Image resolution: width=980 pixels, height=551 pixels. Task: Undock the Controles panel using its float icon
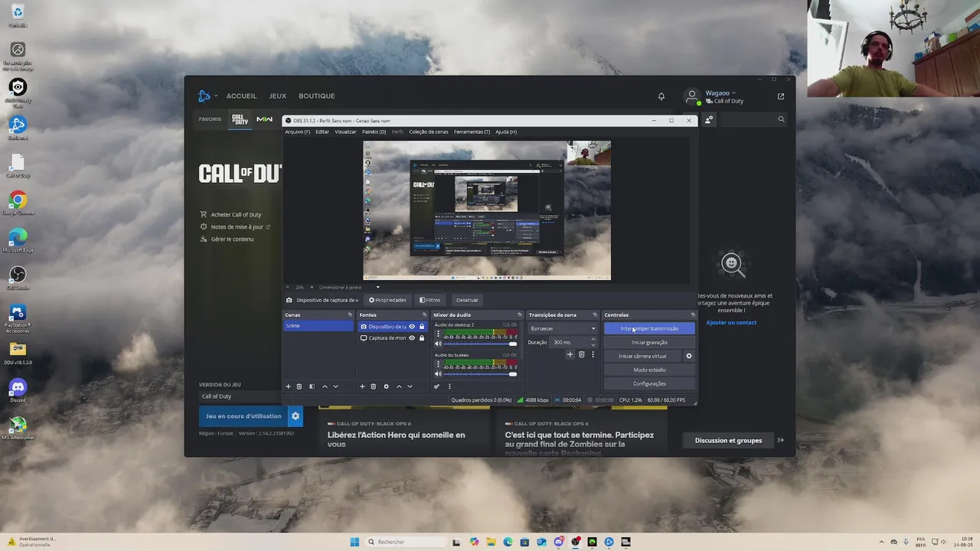pyautogui.click(x=693, y=315)
